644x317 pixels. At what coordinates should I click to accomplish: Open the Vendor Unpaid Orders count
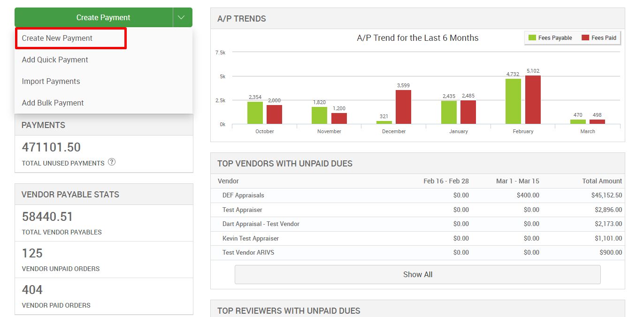pos(32,254)
